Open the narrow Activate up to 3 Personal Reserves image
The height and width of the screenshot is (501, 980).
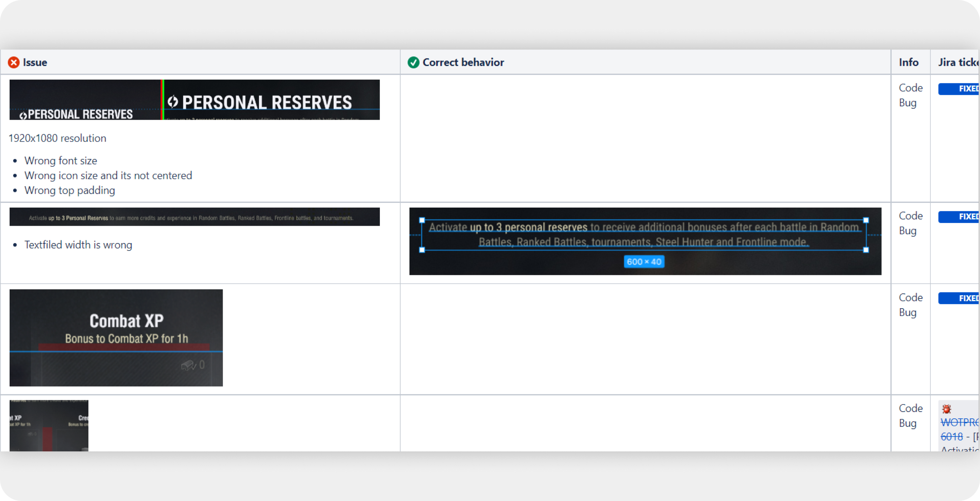[x=194, y=217]
